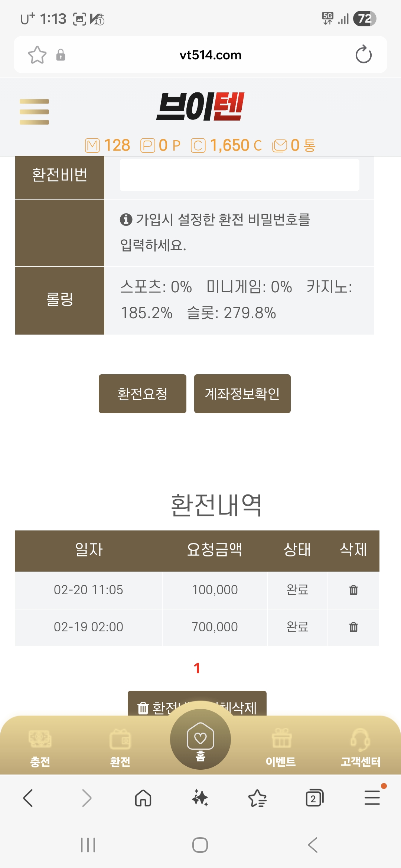Reload the page with refresh icon

pyautogui.click(x=363, y=55)
